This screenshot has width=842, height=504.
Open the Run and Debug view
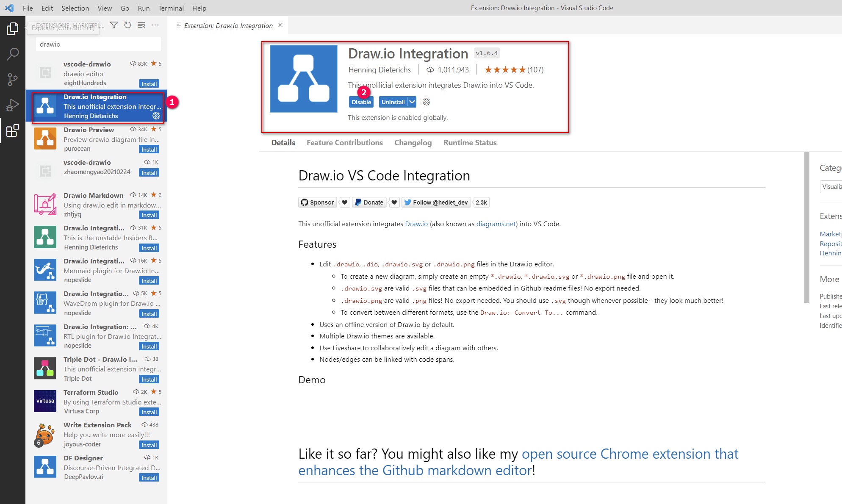point(13,105)
